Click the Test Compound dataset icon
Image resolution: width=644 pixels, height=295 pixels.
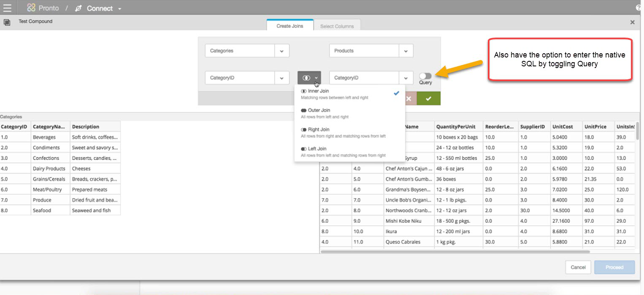7,22
